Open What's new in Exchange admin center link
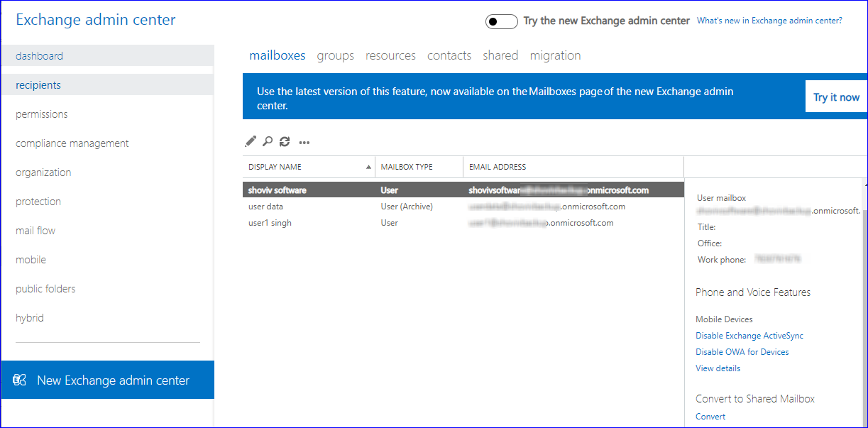This screenshot has height=428, width=868. pyautogui.click(x=769, y=21)
